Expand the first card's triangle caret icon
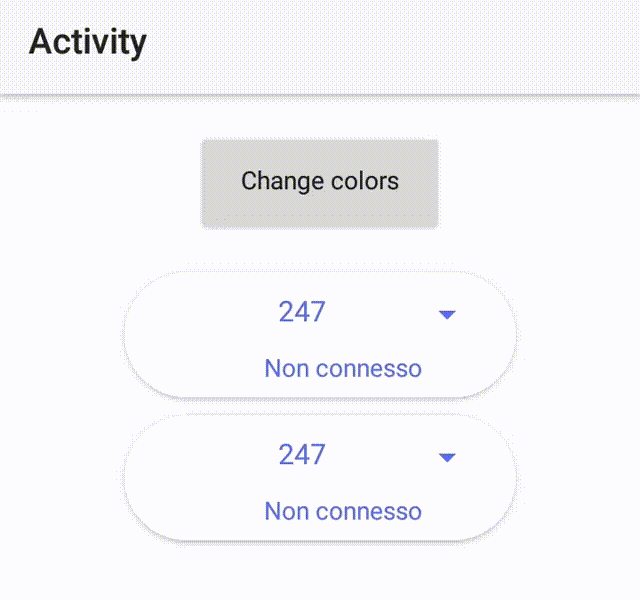Viewport: 640px width, 600px height. [447, 315]
